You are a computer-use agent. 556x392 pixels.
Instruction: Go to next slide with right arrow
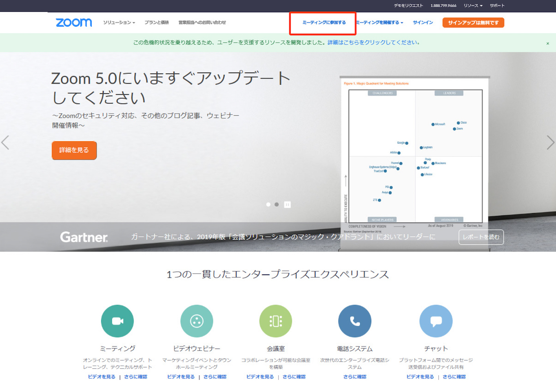[551, 143]
